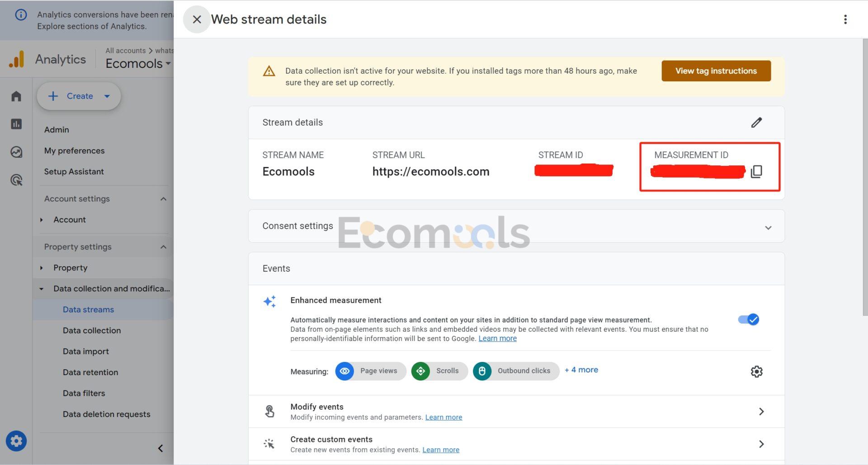Select My preferences

click(74, 150)
